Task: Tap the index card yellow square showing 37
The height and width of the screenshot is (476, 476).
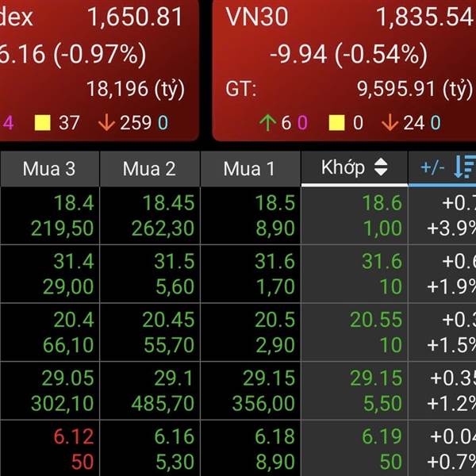Action: pyautogui.click(x=43, y=123)
